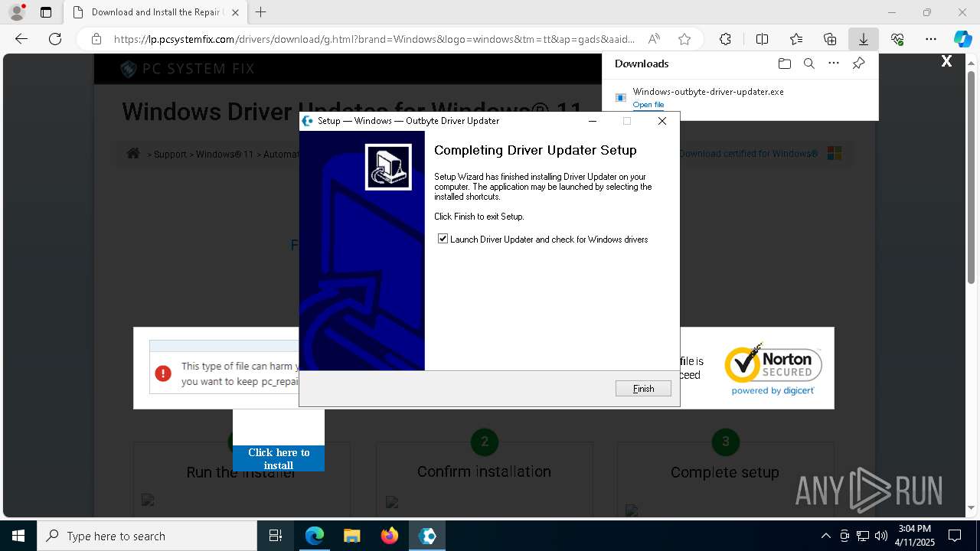
Task: Open Edge profile avatar
Action: tap(16, 12)
